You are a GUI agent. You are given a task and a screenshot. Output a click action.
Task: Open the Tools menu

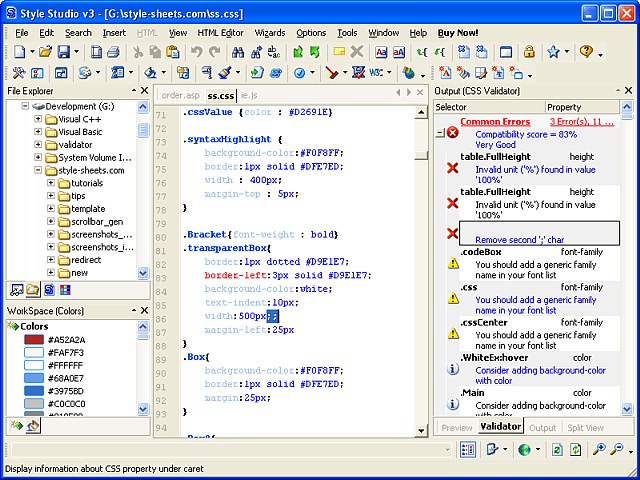click(x=347, y=33)
